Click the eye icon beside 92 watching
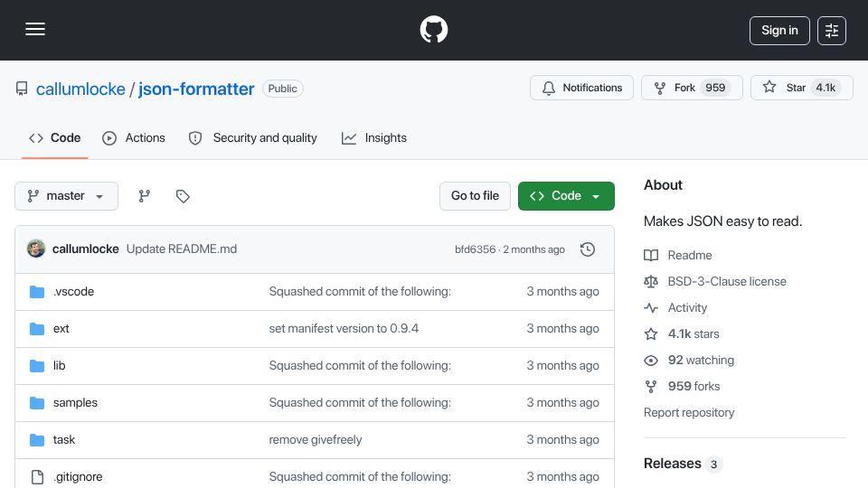The image size is (868, 488). tap(651, 361)
